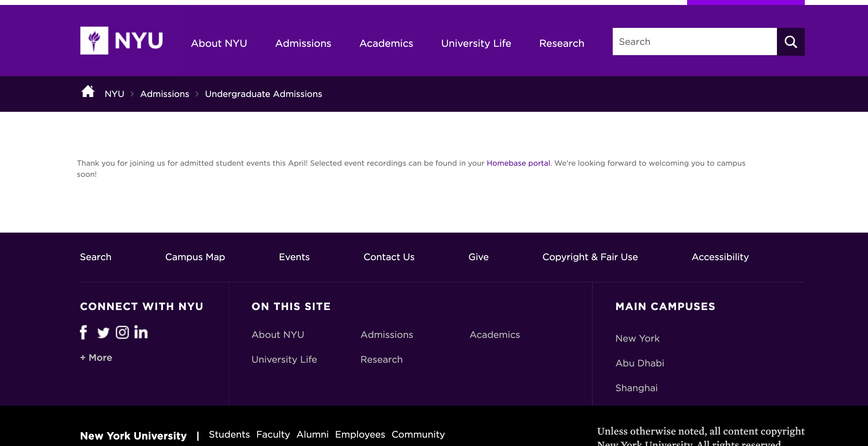Open the About NYU header menu
868x446 pixels.
219,43
